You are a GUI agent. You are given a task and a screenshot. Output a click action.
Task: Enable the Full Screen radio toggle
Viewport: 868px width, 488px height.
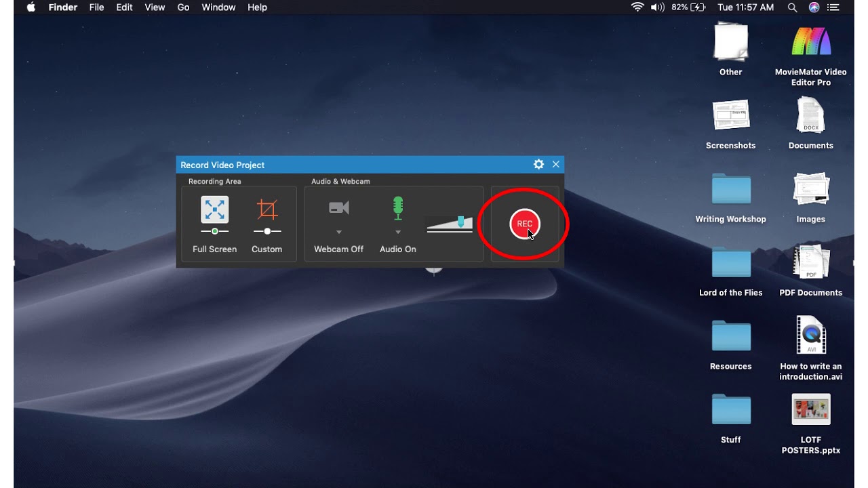click(214, 231)
